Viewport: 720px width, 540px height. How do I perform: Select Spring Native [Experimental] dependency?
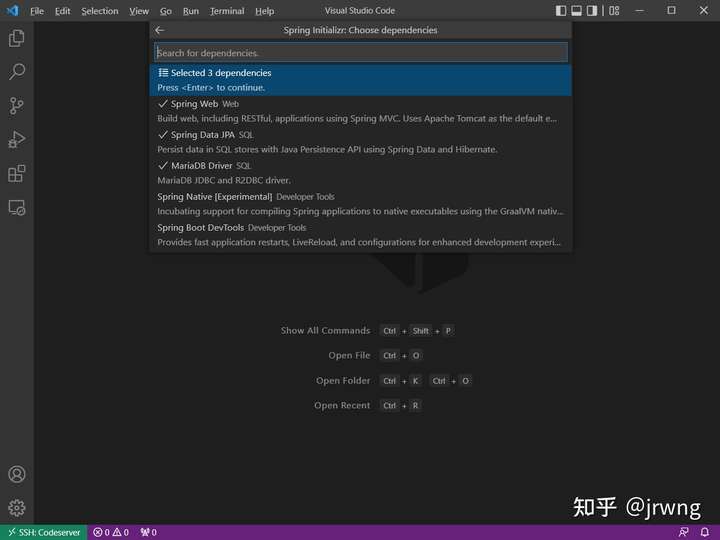[x=360, y=204]
